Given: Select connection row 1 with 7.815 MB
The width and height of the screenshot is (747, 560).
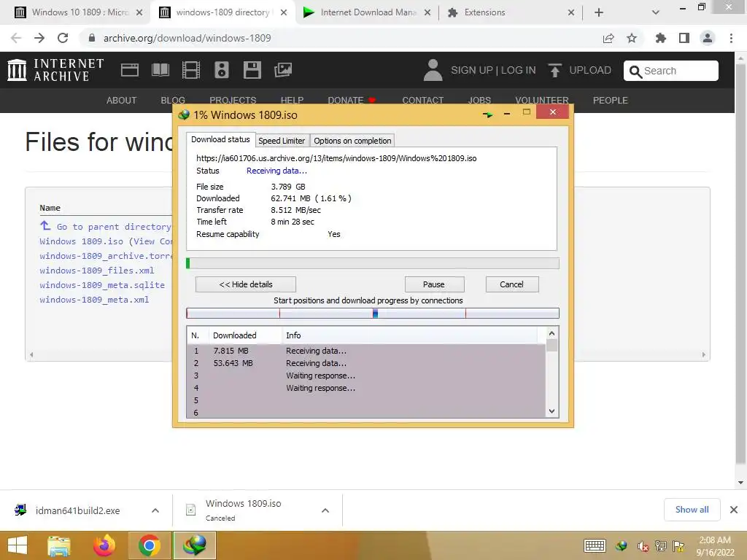Looking at the screenshot, I should [x=366, y=351].
